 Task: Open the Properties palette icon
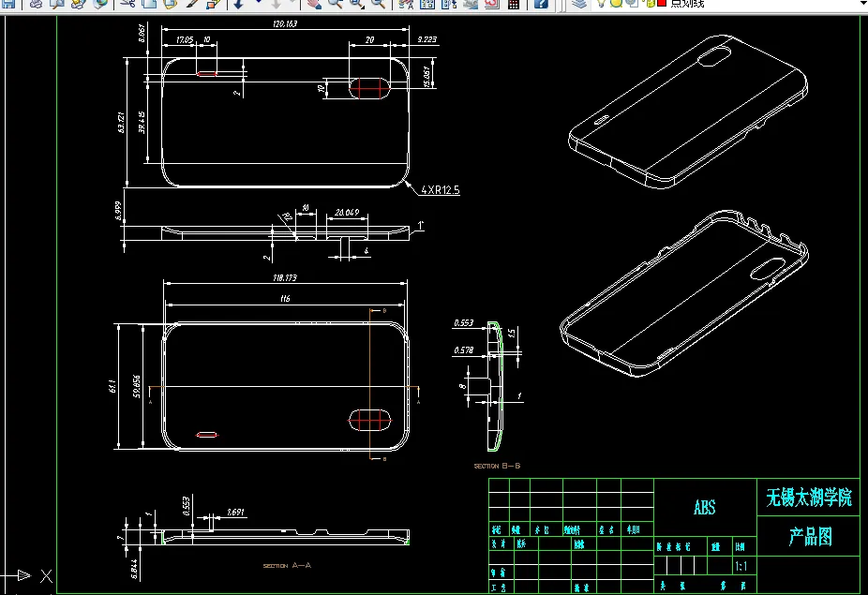(x=406, y=5)
